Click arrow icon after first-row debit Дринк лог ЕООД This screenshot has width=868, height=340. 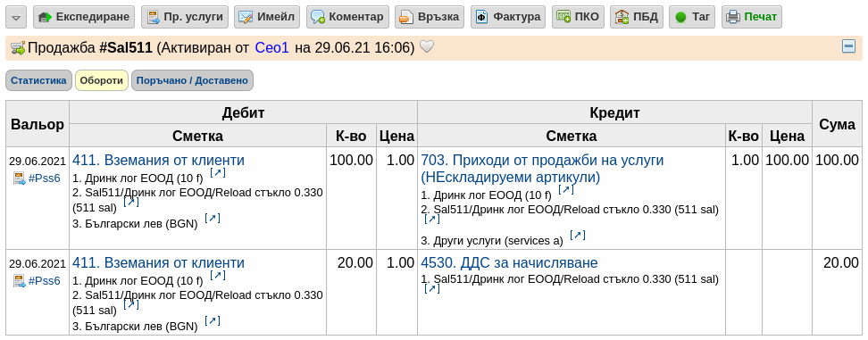pyautogui.click(x=218, y=173)
